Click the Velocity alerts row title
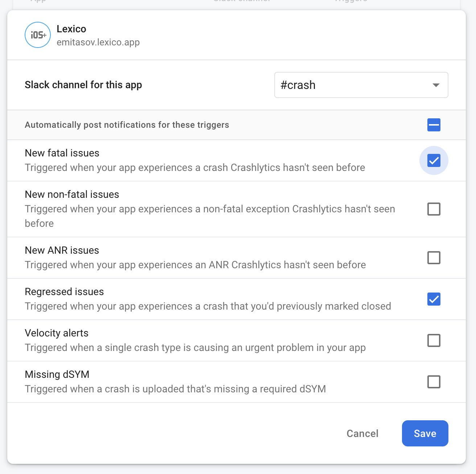Image resolution: width=476 pixels, height=474 pixels. tap(57, 333)
